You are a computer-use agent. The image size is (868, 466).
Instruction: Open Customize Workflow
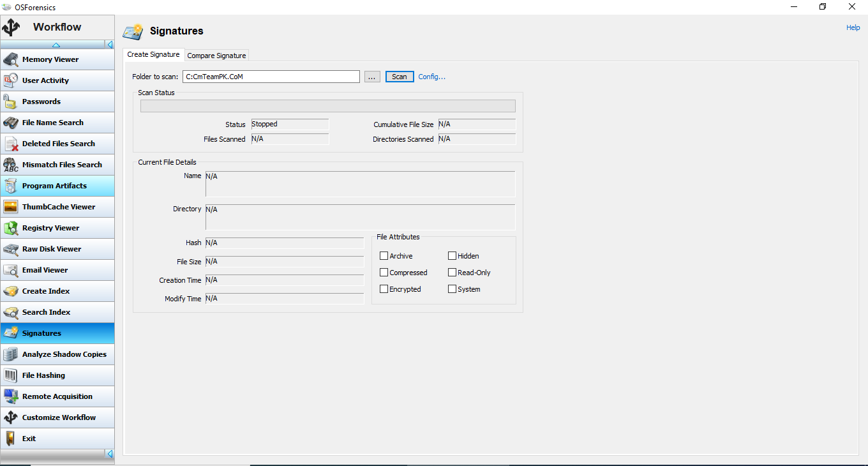click(57, 417)
